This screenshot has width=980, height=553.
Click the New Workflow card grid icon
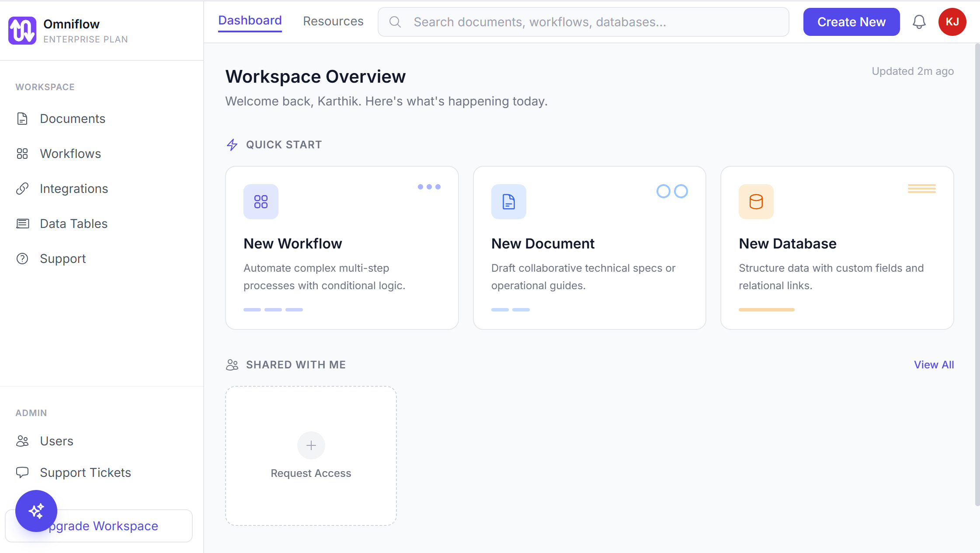(x=261, y=202)
